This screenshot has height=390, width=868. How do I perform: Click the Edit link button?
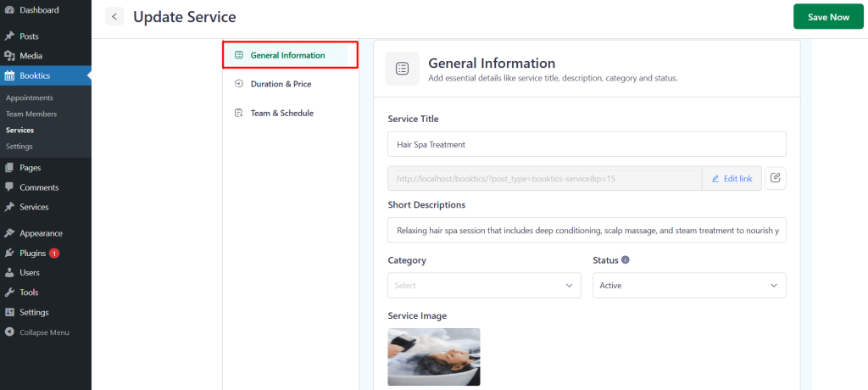(x=732, y=178)
